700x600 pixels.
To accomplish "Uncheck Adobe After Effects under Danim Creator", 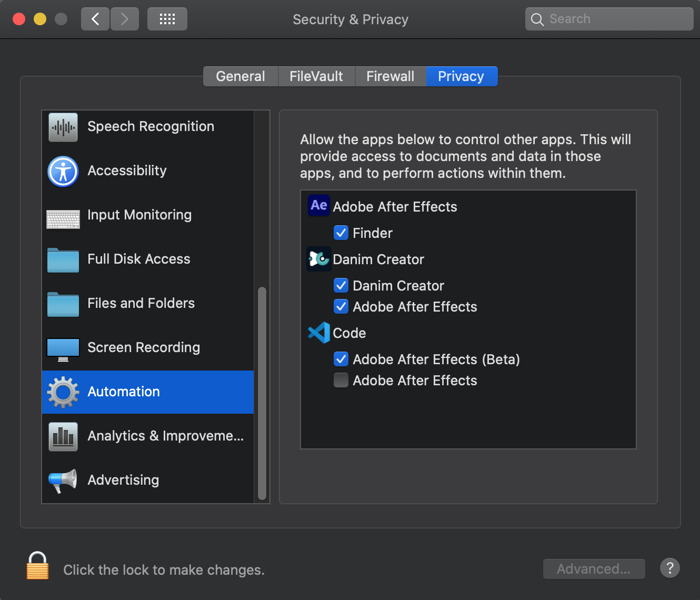I will pos(341,306).
